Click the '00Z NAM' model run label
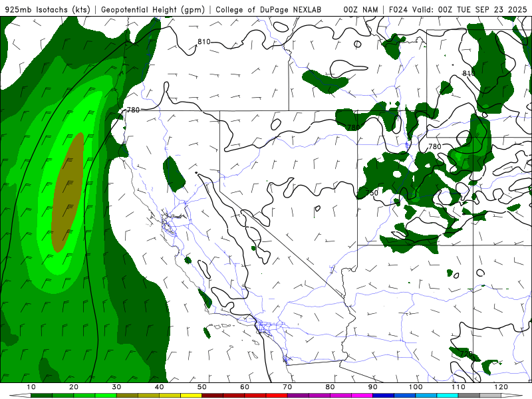This screenshot has height=399, width=532. 360,10
